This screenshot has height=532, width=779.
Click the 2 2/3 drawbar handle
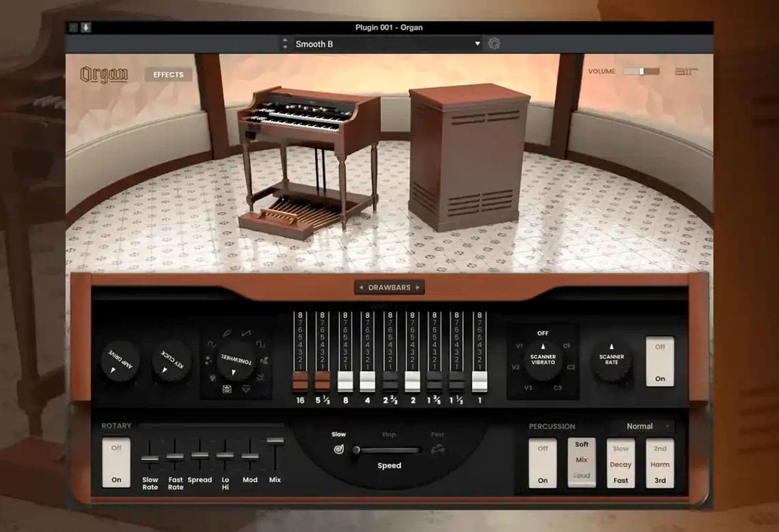(x=390, y=381)
